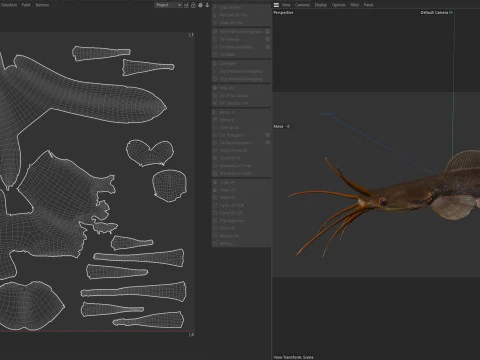480x360 pixels.
Task: Open the Selection menu in UV editor
Action: coord(9,5)
